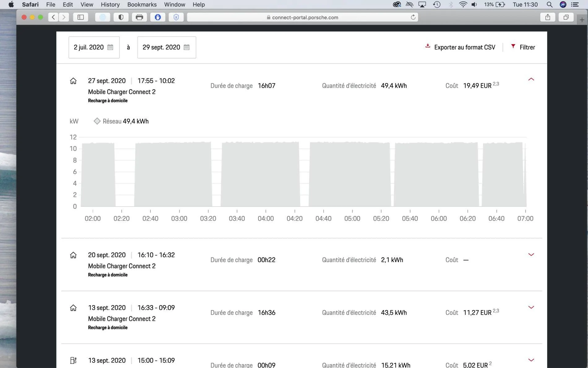Open calendar icon for start date 2 juil. 2020
The width and height of the screenshot is (588, 368).
(110, 47)
